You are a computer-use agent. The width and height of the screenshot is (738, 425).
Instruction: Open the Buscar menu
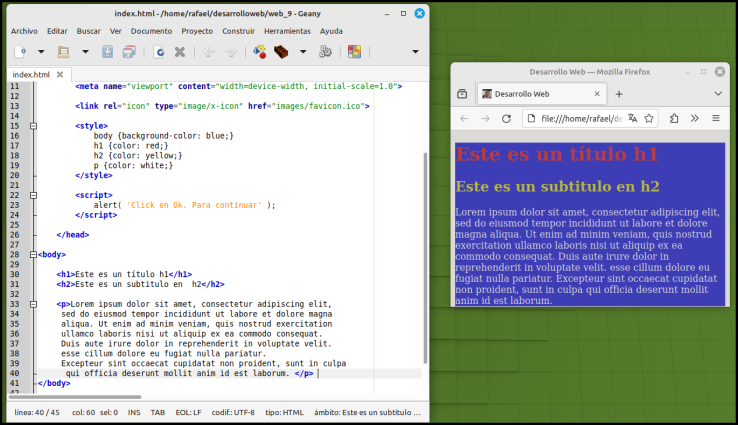point(88,31)
